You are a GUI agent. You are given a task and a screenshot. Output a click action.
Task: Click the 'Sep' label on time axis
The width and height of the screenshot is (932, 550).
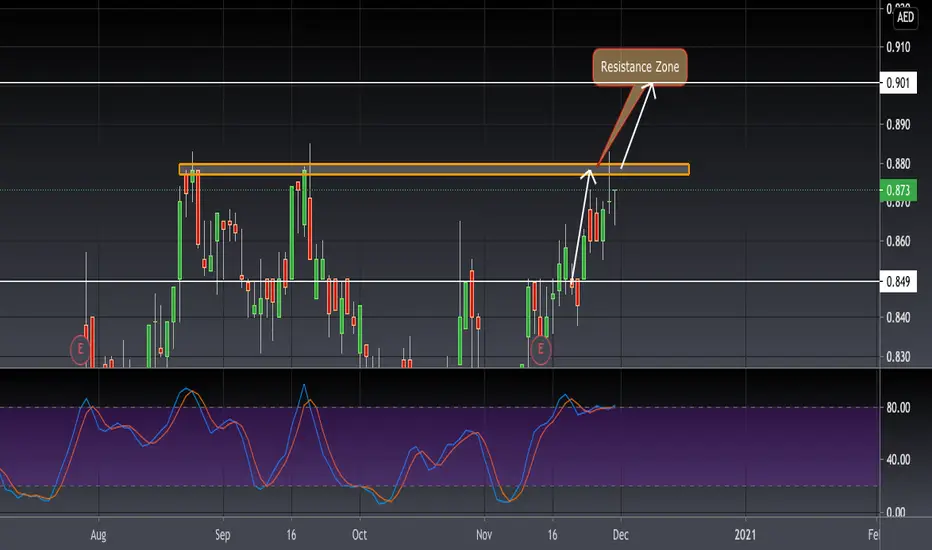coord(223,535)
